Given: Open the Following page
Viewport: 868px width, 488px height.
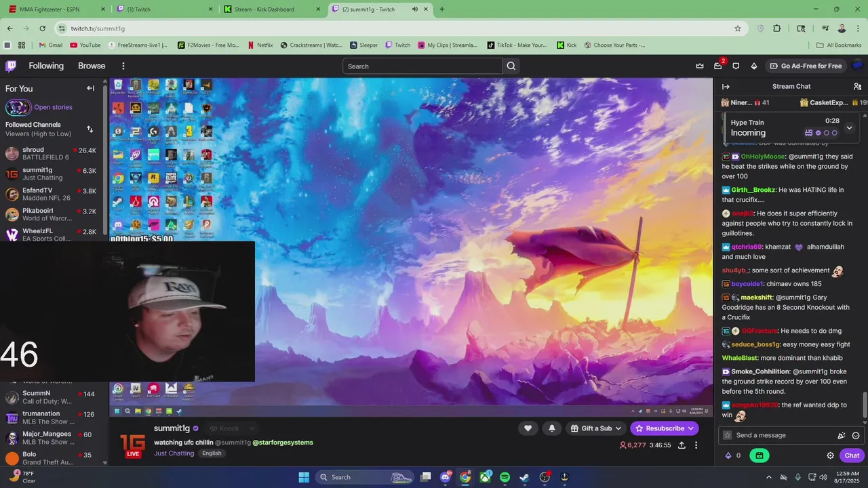Looking at the screenshot, I should click(x=46, y=66).
